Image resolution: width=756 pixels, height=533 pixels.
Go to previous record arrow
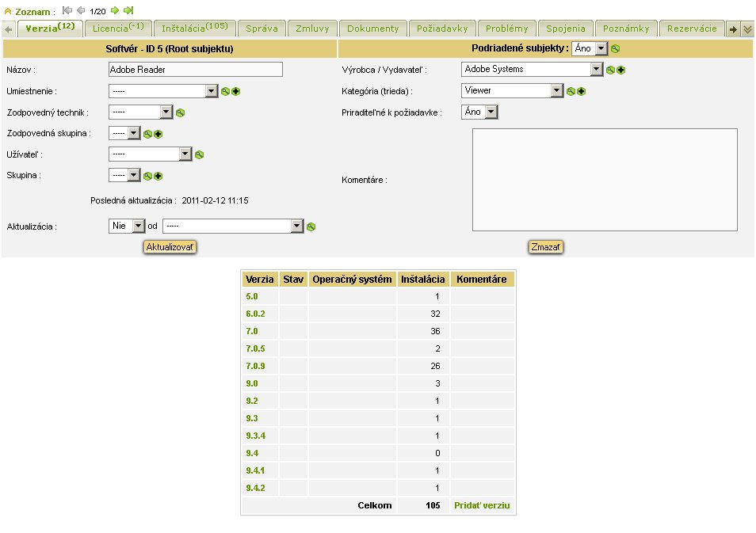pos(81,10)
